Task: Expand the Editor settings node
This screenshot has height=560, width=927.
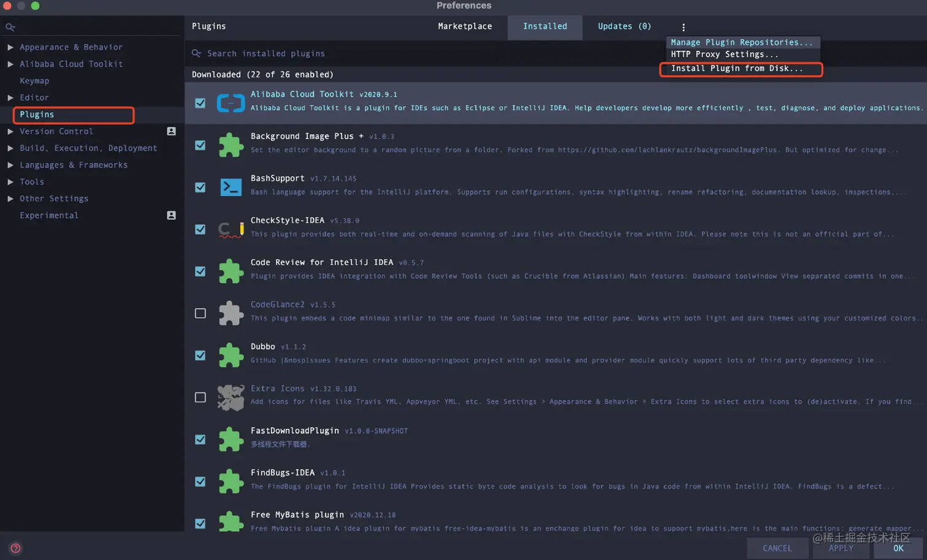Action: coord(10,97)
